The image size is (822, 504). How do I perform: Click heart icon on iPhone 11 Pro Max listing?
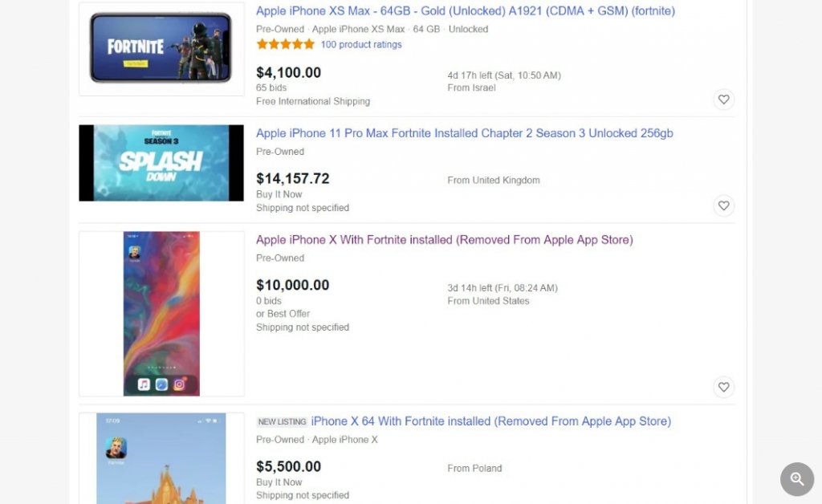[723, 206]
